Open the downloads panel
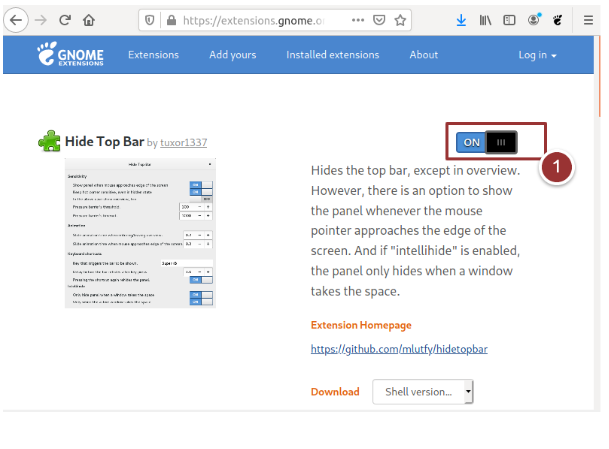609x449 pixels. pos(461,20)
